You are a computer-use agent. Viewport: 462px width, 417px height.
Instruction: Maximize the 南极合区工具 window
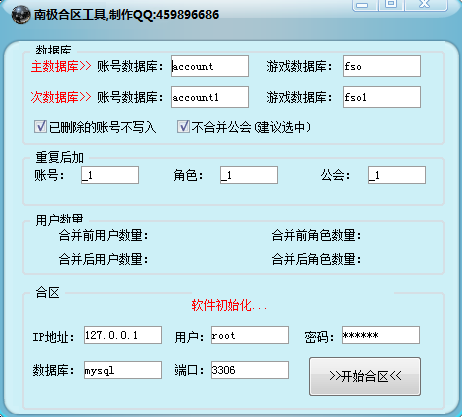(391, 5)
